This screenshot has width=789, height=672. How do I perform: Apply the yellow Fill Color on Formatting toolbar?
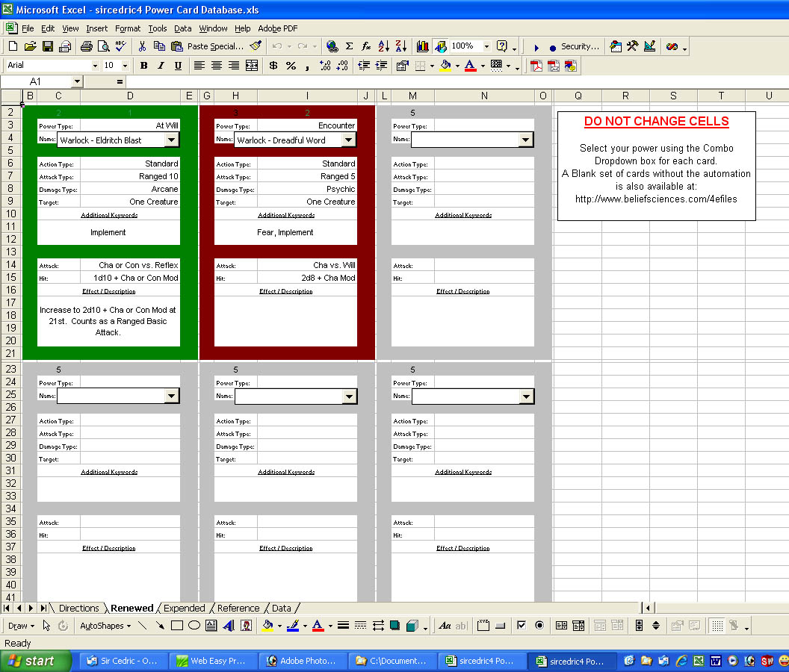coord(445,66)
